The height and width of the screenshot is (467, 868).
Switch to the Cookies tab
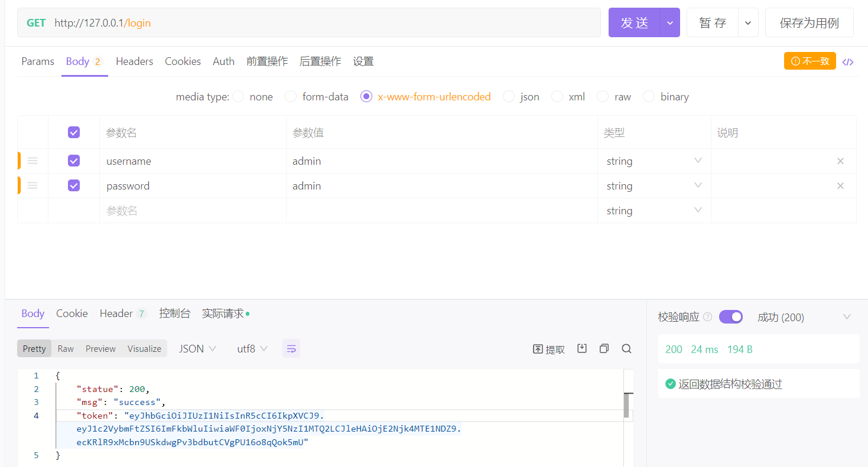point(183,61)
